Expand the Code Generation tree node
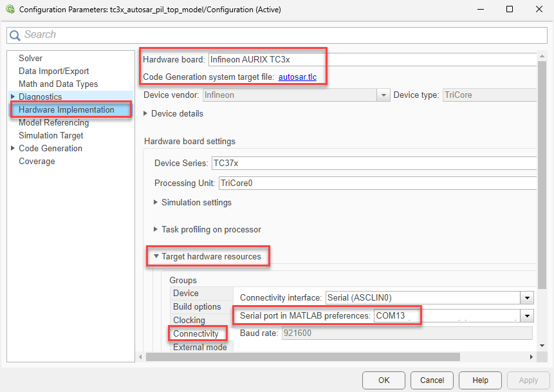Image resolution: width=554 pixels, height=392 pixels. point(12,148)
